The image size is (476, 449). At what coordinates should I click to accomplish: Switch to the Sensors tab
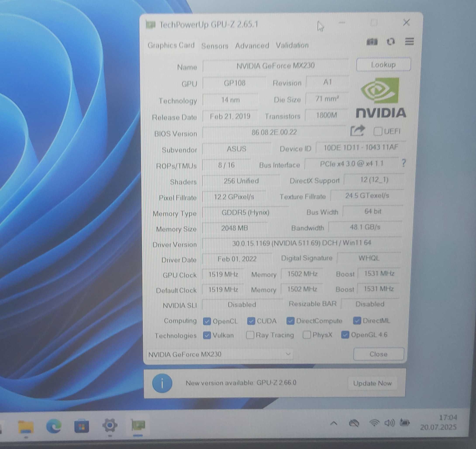click(x=215, y=46)
